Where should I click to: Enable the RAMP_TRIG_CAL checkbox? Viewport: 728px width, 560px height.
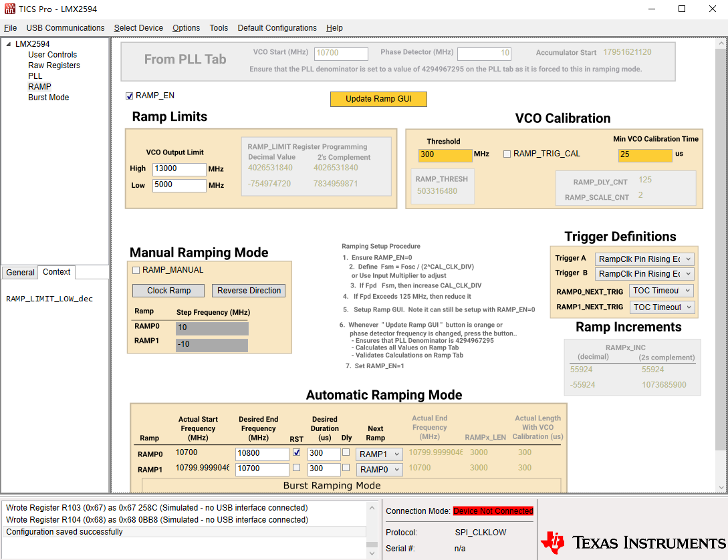(507, 154)
